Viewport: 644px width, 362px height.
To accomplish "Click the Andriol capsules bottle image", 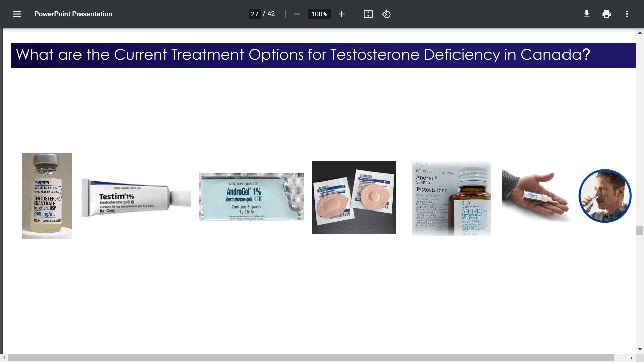I will [451, 198].
